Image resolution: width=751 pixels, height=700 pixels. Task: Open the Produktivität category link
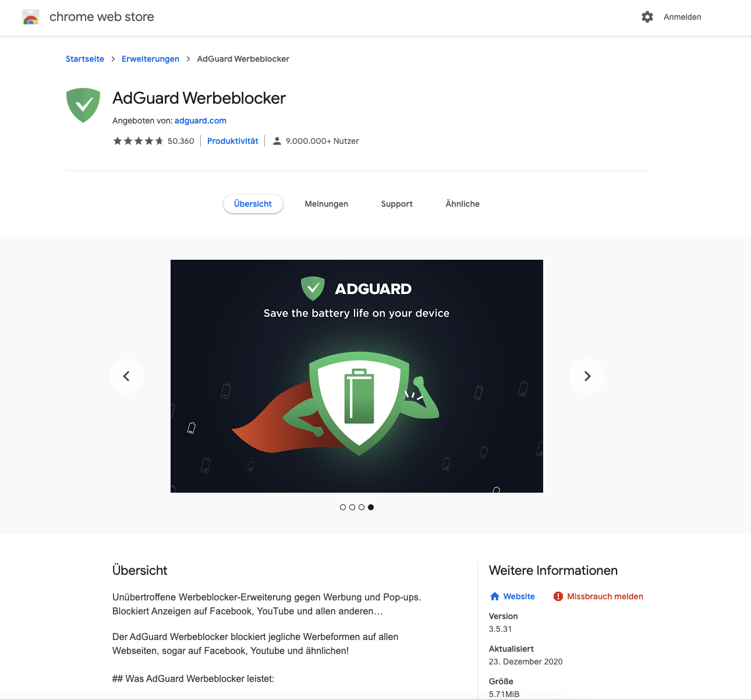click(233, 141)
